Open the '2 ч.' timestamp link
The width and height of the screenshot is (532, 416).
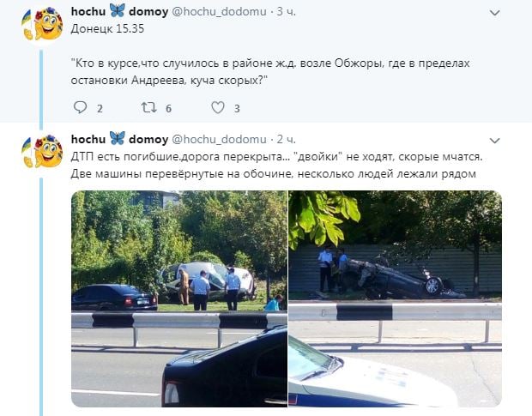pos(286,139)
